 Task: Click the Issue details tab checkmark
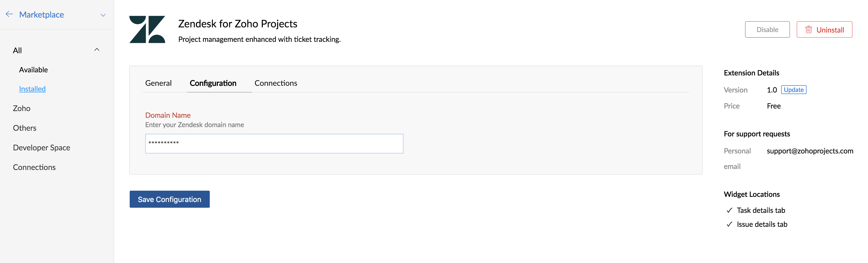(730, 224)
